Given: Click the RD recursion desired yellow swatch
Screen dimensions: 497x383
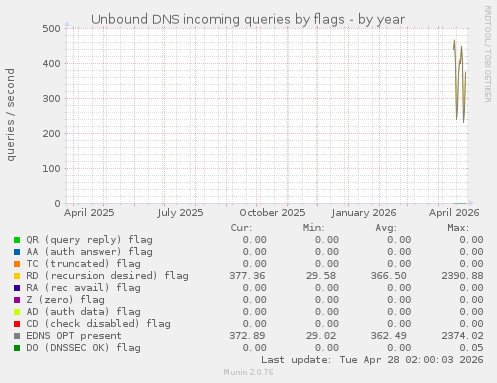Looking at the screenshot, I should (x=17, y=276).
